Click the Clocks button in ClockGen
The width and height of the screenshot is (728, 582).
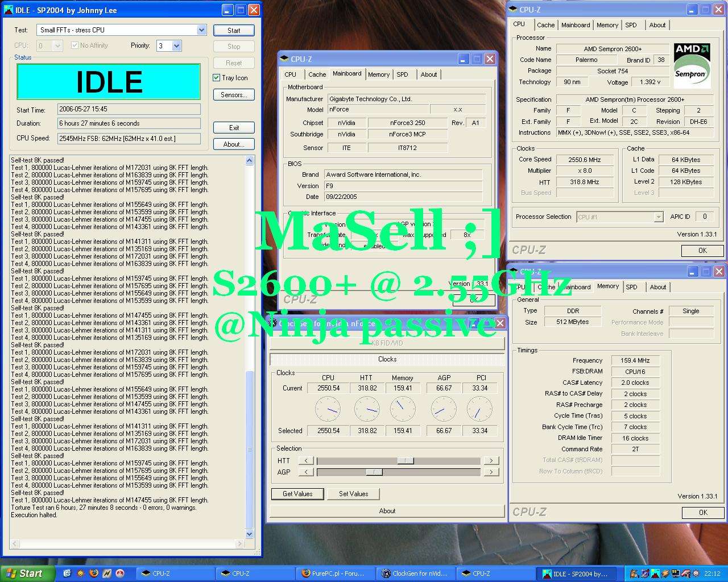(387, 359)
